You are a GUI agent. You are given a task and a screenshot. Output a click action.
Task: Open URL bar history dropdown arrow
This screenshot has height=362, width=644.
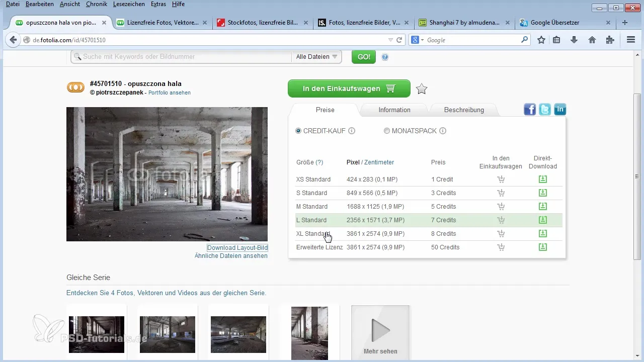coord(390,40)
